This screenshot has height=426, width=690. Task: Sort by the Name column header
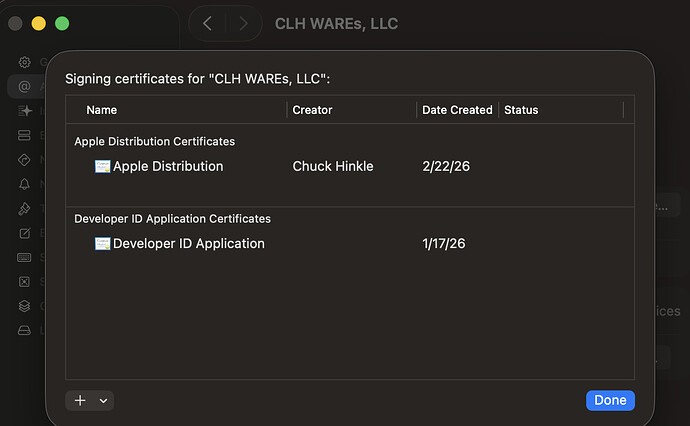click(102, 110)
